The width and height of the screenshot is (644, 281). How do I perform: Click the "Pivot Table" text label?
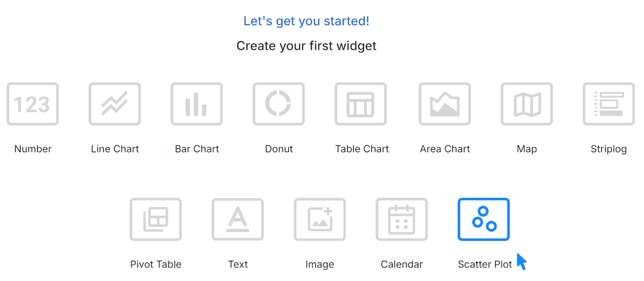coord(156,264)
